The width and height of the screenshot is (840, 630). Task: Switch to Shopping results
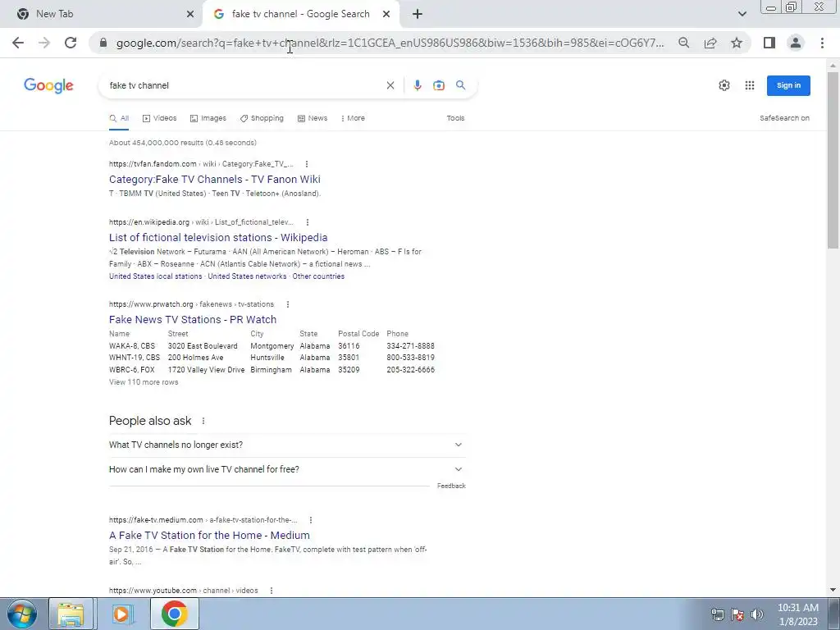[262, 118]
